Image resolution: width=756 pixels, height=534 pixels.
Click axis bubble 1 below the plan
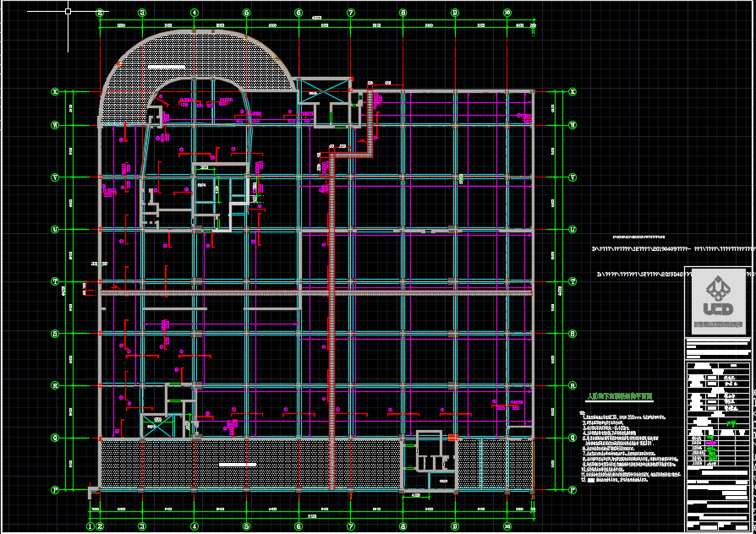click(90, 526)
